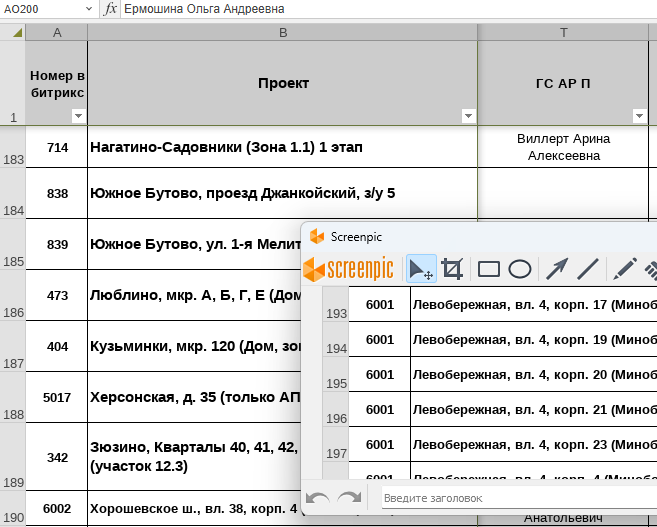Click cell with number 6002
Viewport: 657px width, 527px height.
point(57,509)
